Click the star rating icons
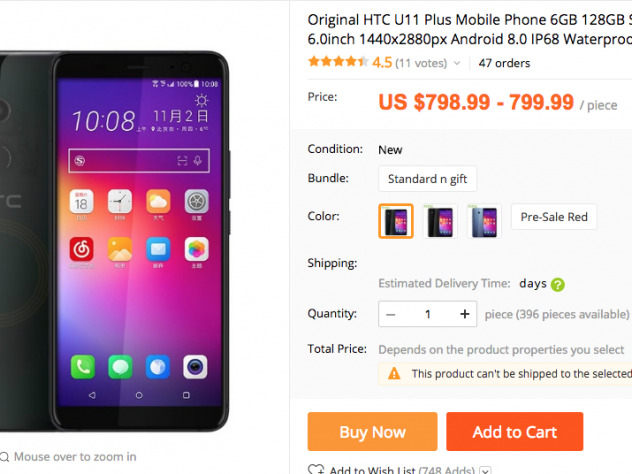The width and height of the screenshot is (632, 474). click(x=338, y=62)
